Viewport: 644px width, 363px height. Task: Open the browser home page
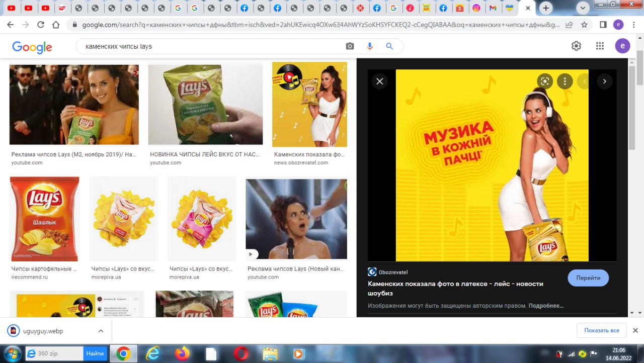pyautogui.click(x=56, y=25)
